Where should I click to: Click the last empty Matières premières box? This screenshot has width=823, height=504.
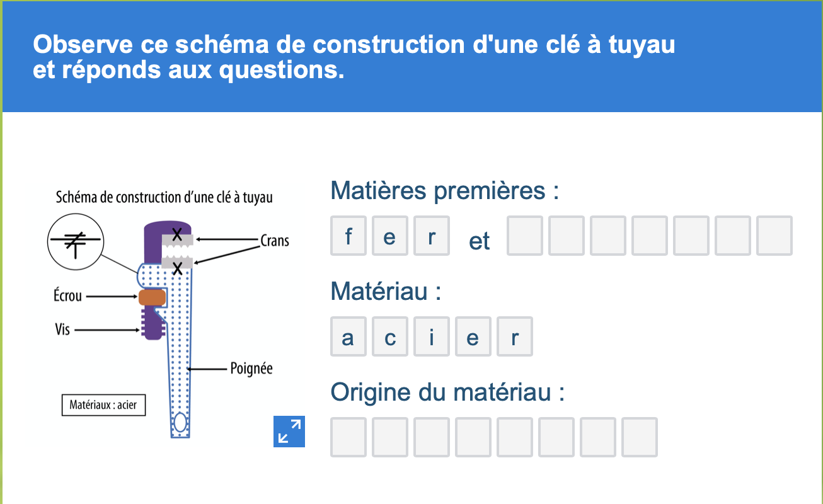pos(774,236)
